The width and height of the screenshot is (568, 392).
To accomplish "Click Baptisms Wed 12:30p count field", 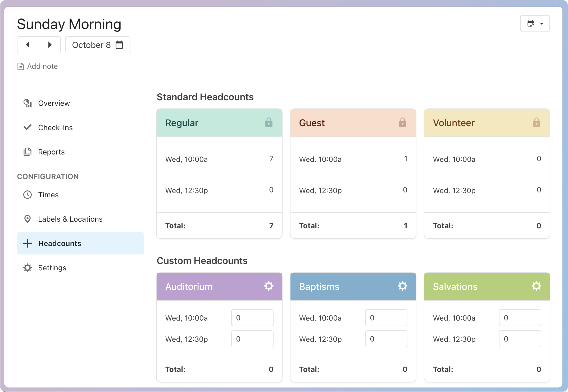I will point(386,339).
